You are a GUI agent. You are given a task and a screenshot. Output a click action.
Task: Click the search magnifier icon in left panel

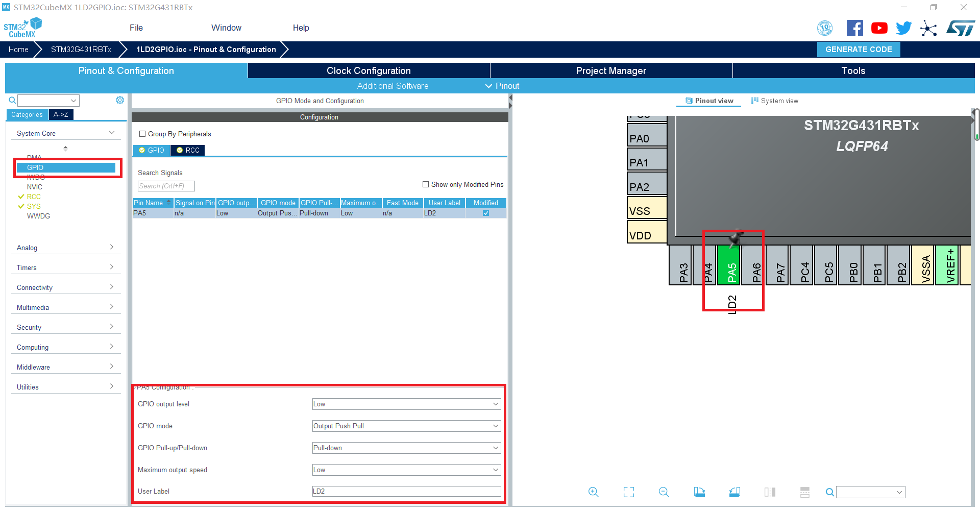point(12,100)
